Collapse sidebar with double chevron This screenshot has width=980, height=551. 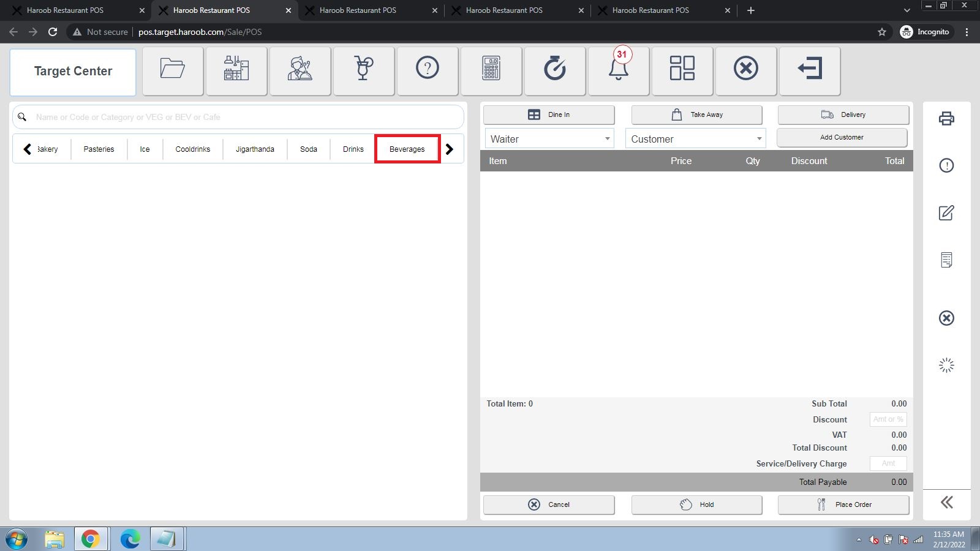pyautogui.click(x=947, y=503)
